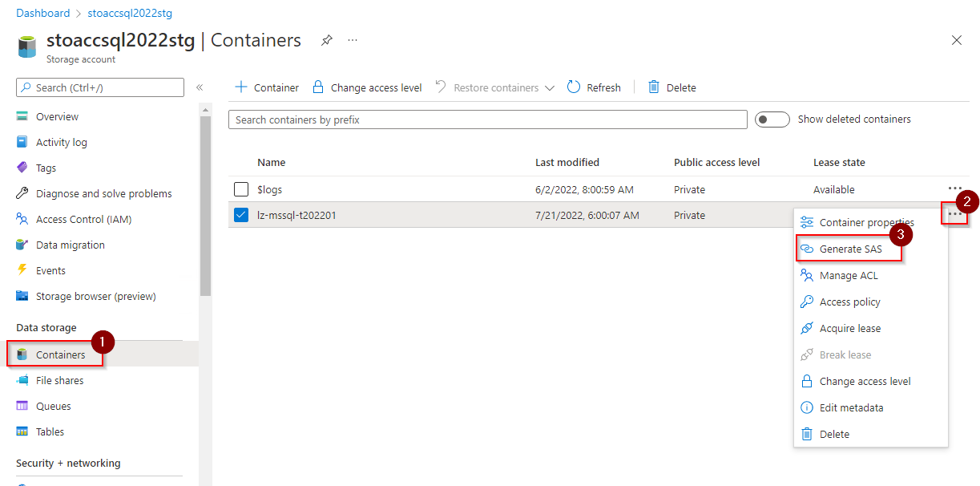
Task: Click the Access policy key icon
Action: click(807, 302)
